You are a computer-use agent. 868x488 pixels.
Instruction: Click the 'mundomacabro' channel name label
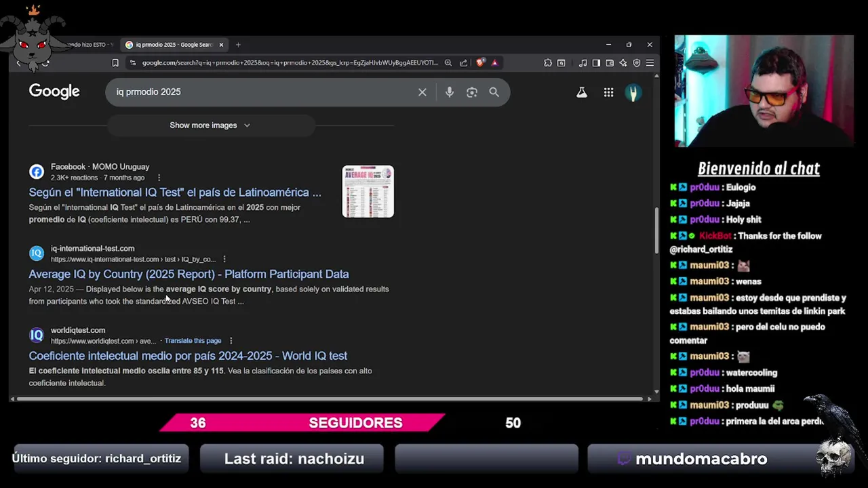click(x=701, y=459)
